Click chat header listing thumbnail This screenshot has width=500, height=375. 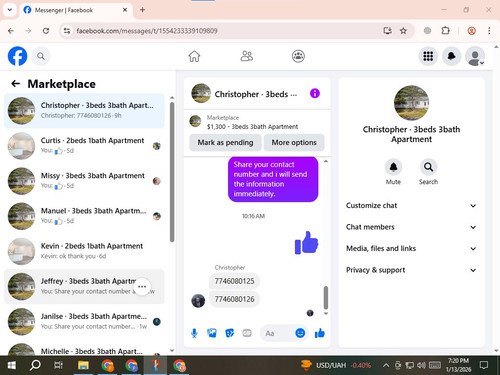pos(201,93)
